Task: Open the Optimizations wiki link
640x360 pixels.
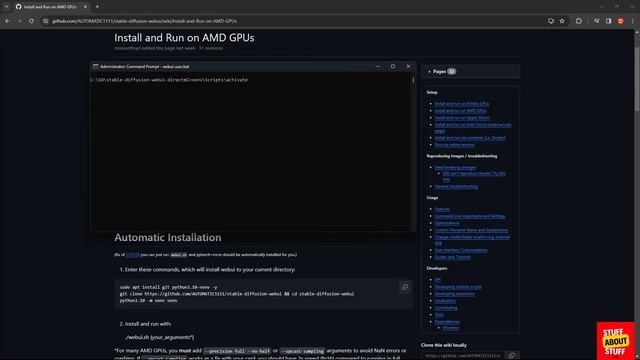Action: point(447,223)
